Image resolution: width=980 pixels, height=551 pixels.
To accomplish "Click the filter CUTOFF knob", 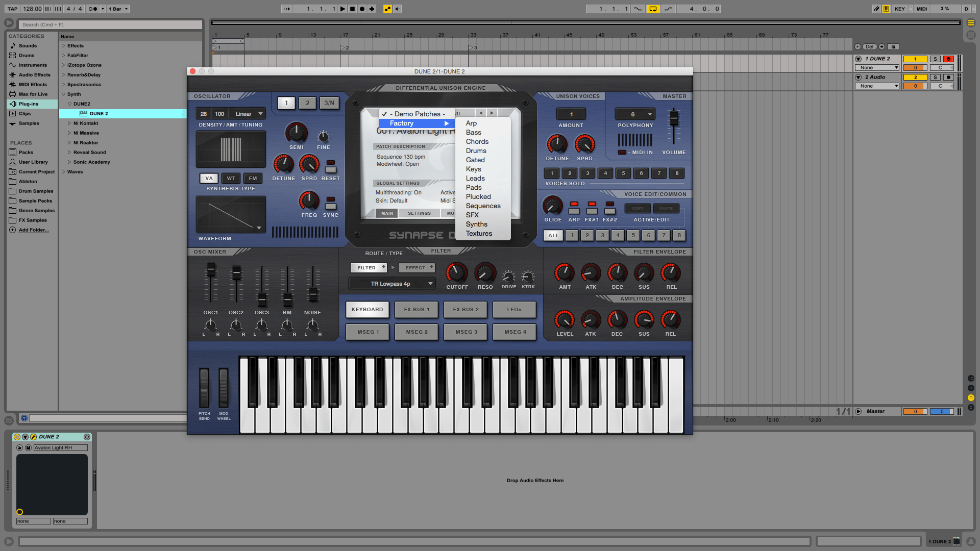I will (457, 273).
